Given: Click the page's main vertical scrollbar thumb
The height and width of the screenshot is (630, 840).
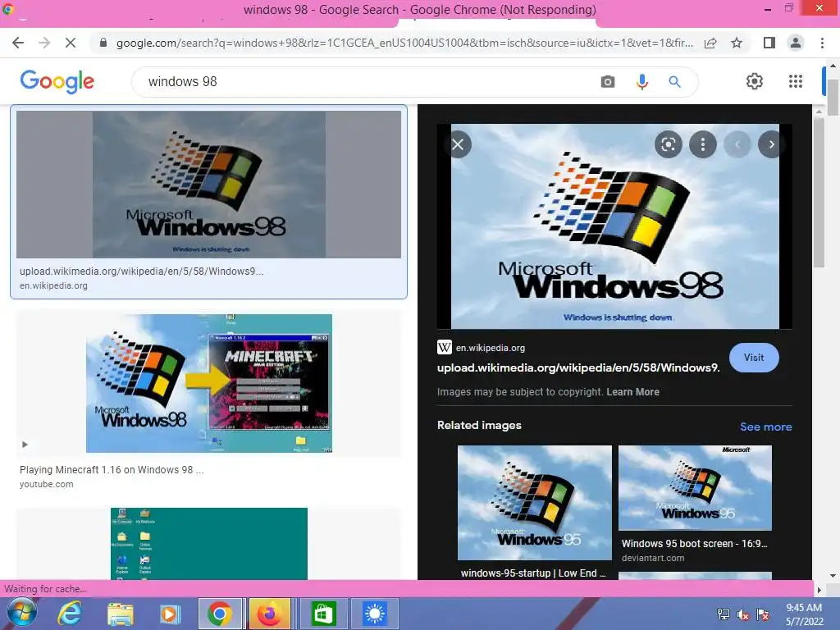Looking at the screenshot, I should 833,98.
